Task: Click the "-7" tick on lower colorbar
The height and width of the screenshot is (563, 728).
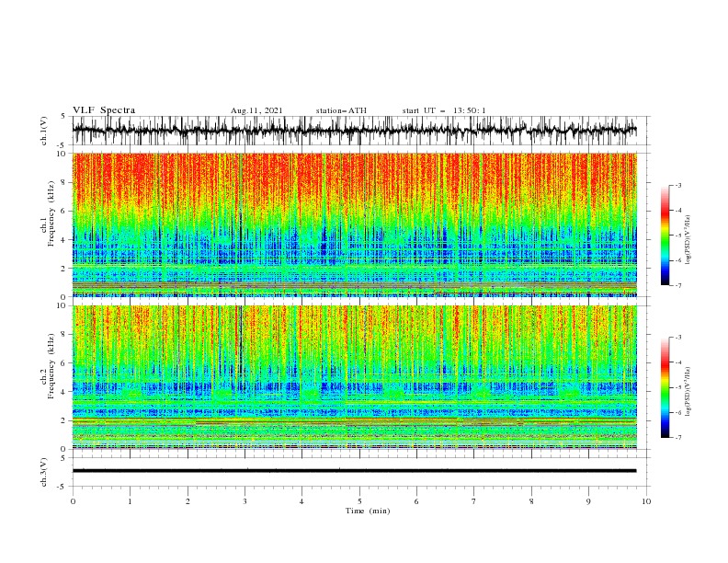Action: (x=677, y=438)
